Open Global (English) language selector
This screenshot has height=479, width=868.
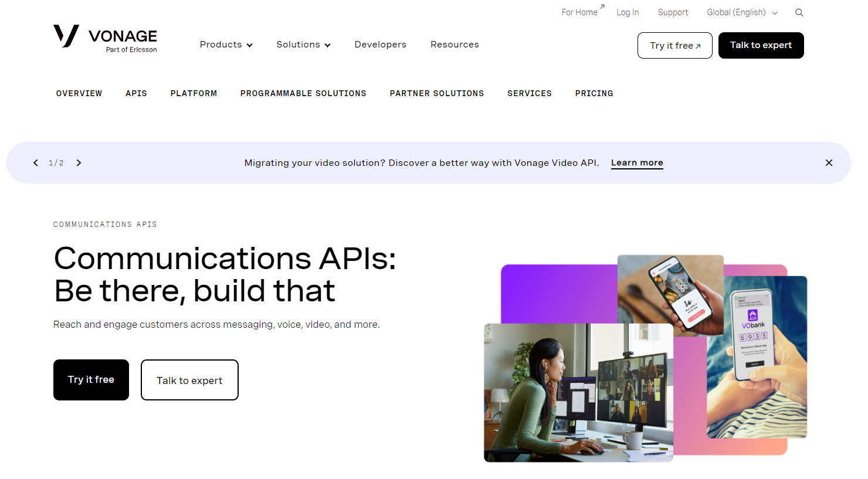tap(741, 12)
